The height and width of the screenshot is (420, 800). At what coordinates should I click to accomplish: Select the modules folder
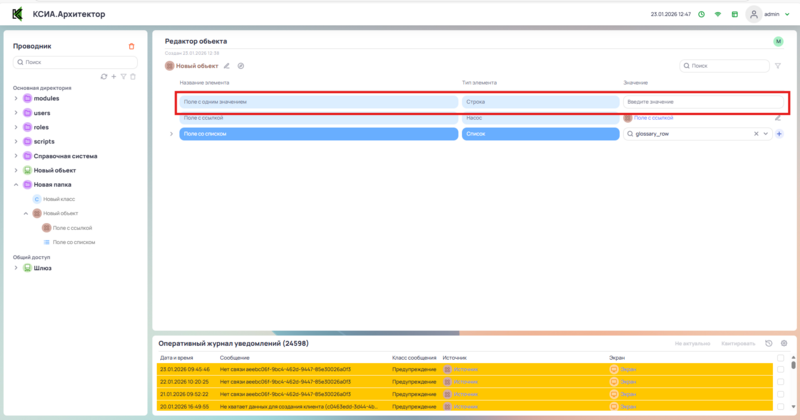(46, 98)
